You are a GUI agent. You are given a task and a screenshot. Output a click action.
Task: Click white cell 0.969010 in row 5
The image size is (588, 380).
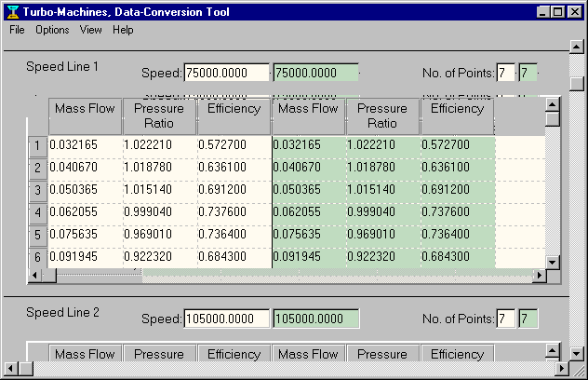tap(160, 235)
